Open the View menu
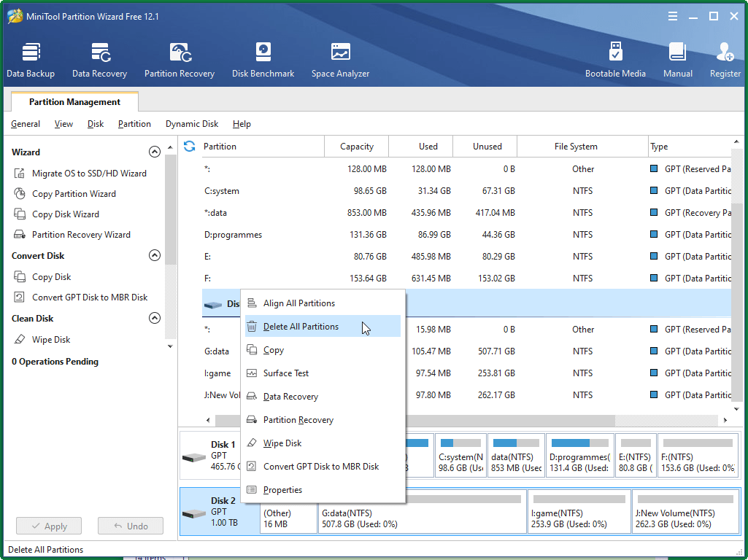 [63, 124]
